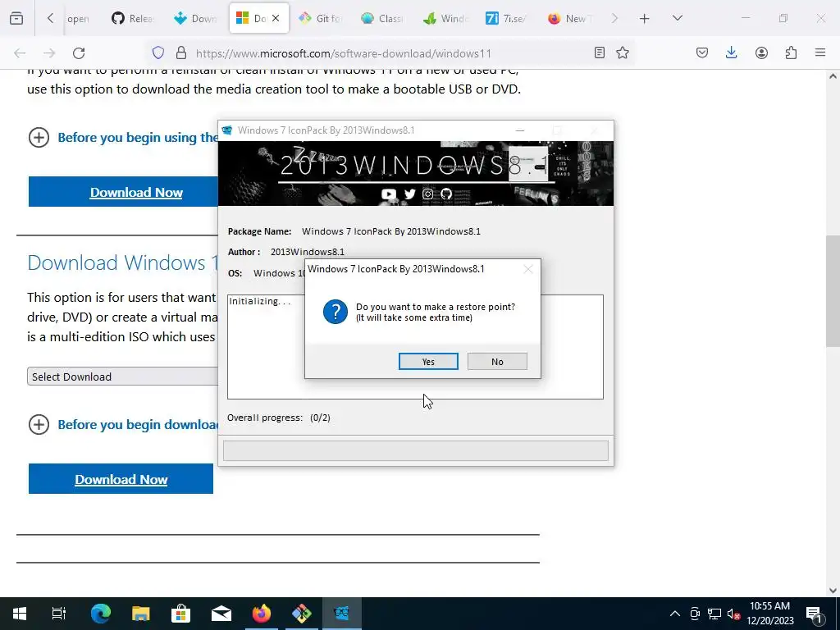Screen dimensions: 840x630
Task: Switch to the New Tab Firefox tab
Action: point(569,19)
